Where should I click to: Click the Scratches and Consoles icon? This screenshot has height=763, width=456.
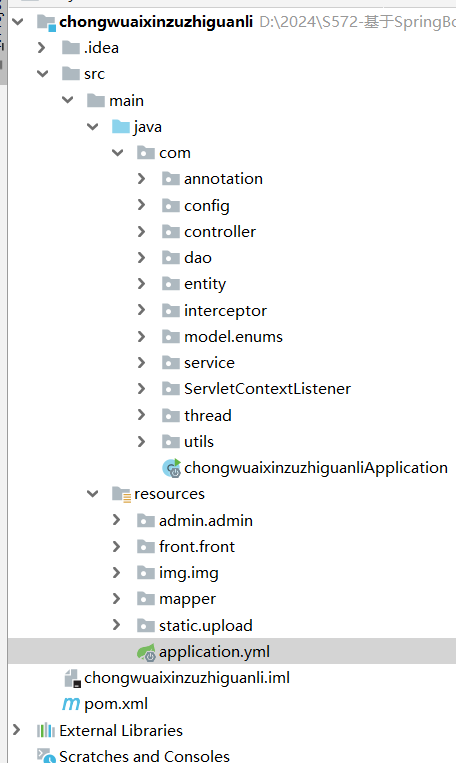[46, 755]
